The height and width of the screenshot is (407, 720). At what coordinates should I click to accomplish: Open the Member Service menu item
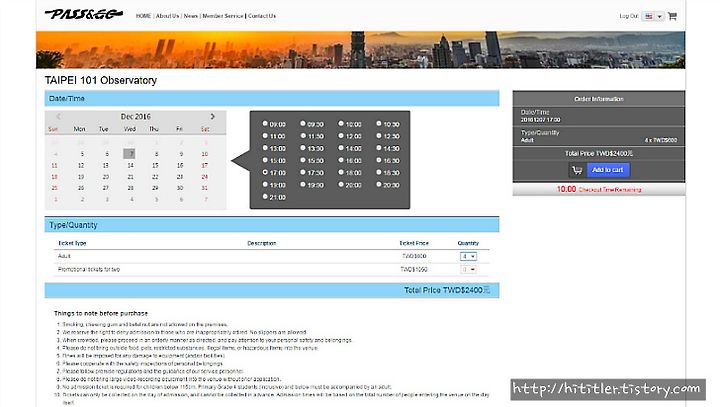point(223,16)
